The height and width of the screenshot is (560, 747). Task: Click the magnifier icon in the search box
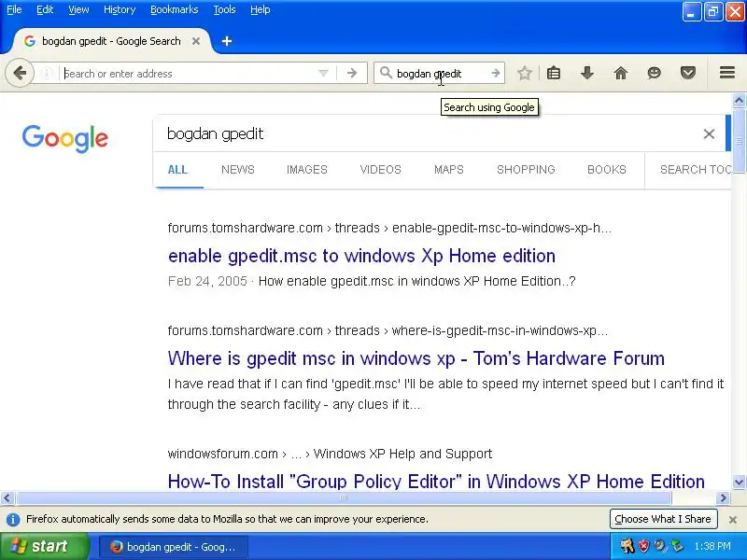tap(386, 73)
